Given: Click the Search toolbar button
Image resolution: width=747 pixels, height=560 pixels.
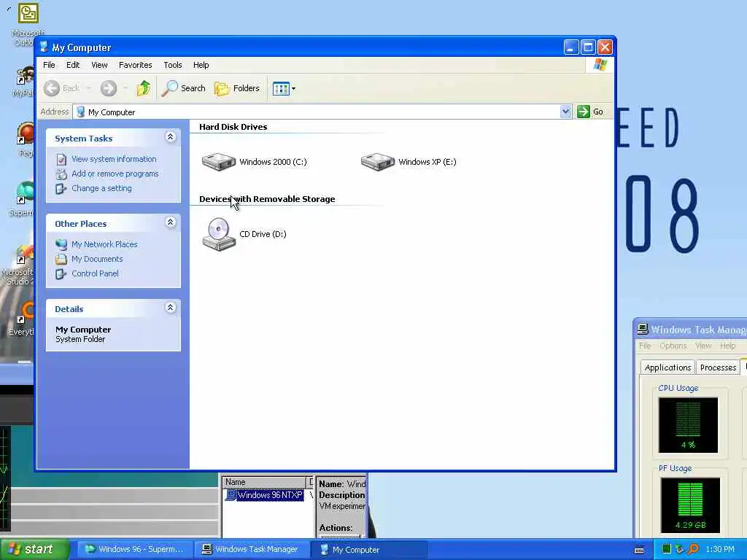Looking at the screenshot, I should pos(183,88).
